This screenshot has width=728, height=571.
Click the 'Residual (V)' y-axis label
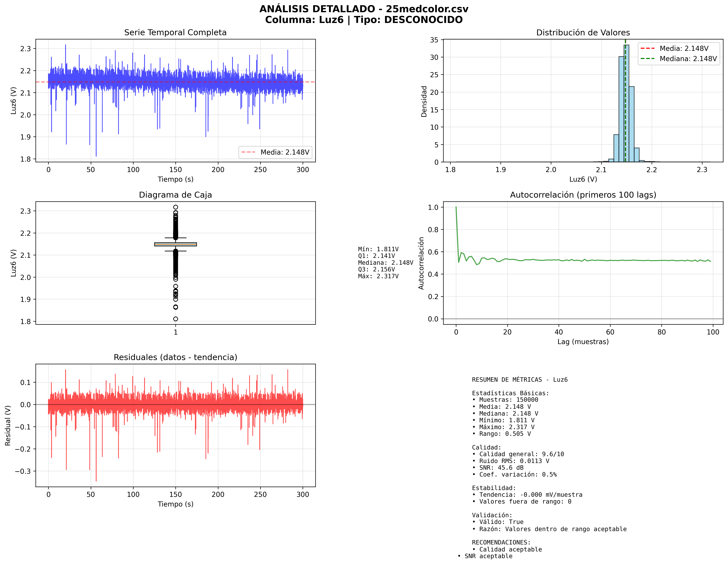(8, 425)
